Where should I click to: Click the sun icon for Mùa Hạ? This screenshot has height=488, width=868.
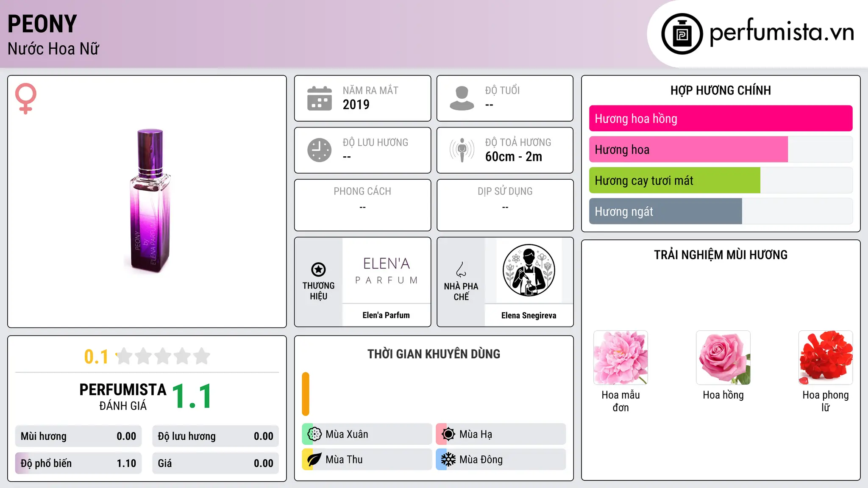click(x=448, y=434)
